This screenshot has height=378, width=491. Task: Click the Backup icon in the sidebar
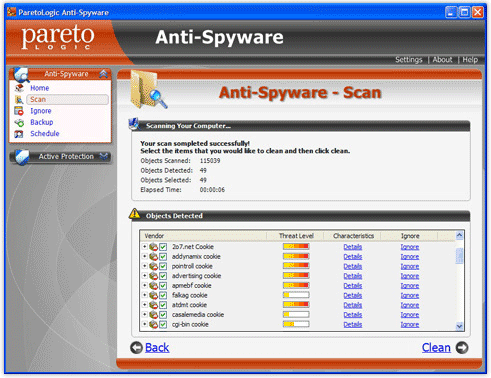(19, 122)
